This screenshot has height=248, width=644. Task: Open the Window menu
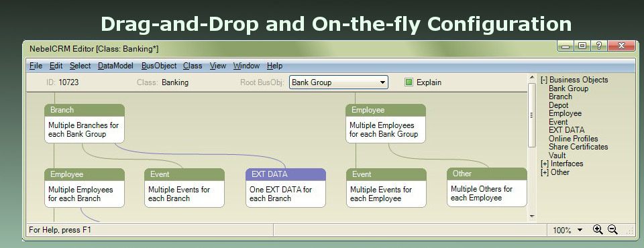point(246,66)
